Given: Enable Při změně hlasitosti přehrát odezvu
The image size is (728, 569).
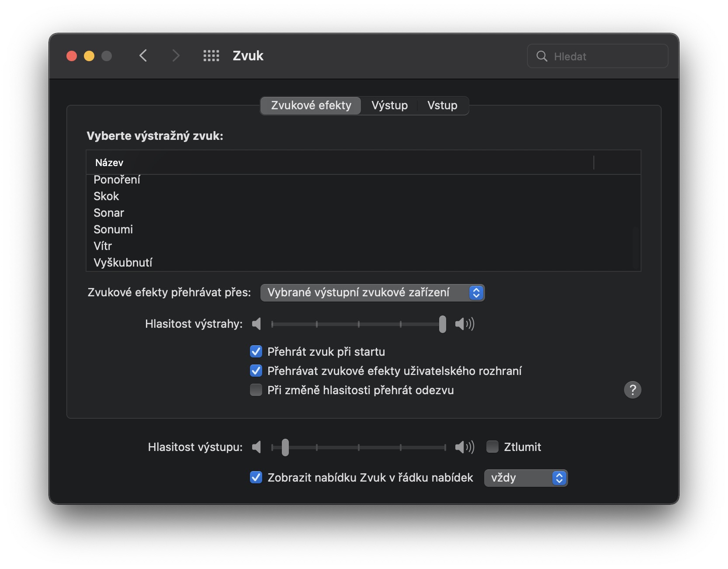Looking at the screenshot, I should tap(256, 390).
